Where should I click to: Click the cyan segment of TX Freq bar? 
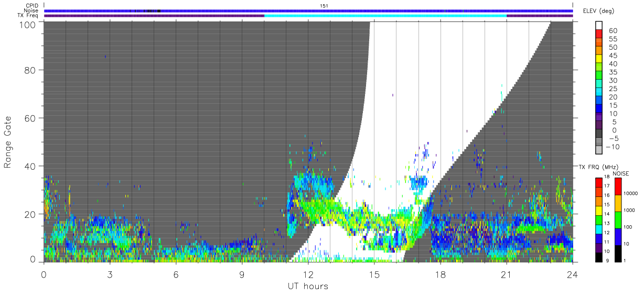[385, 16]
